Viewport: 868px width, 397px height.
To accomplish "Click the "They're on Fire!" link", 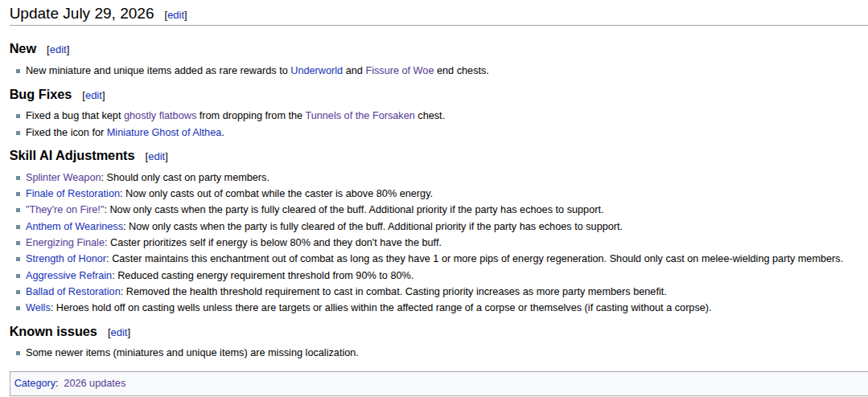I will [x=66, y=210].
